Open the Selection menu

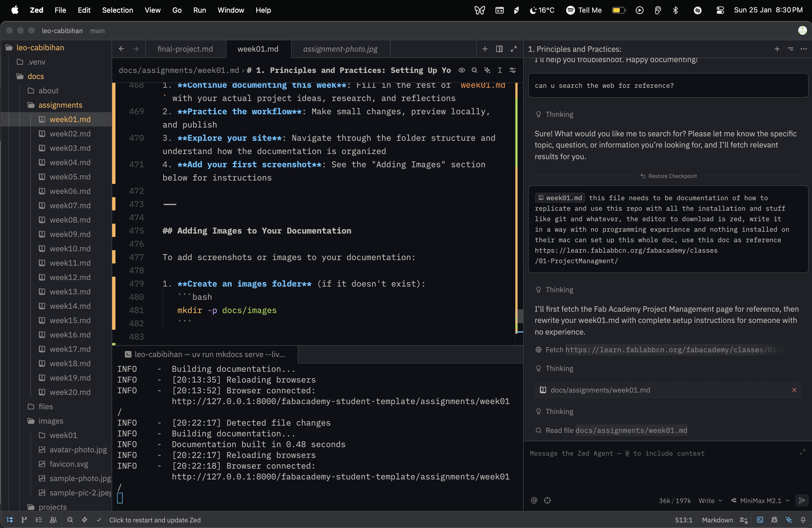click(x=117, y=10)
